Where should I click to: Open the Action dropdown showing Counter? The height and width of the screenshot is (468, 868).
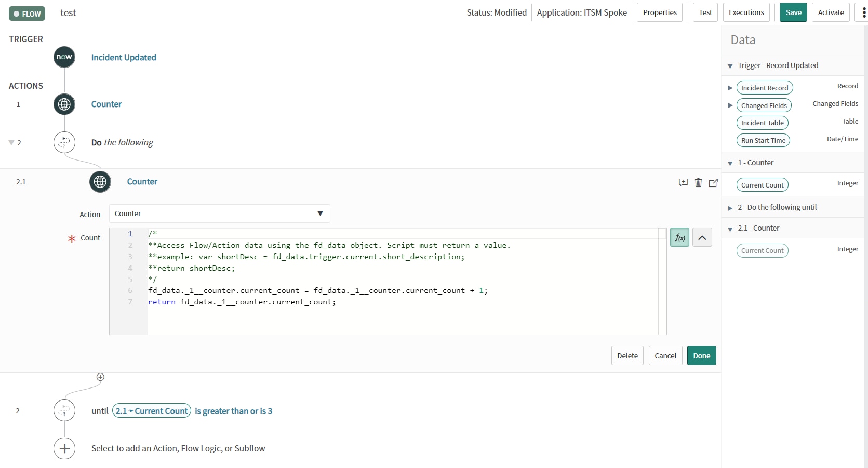pyautogui.click(x=219, y=213)
